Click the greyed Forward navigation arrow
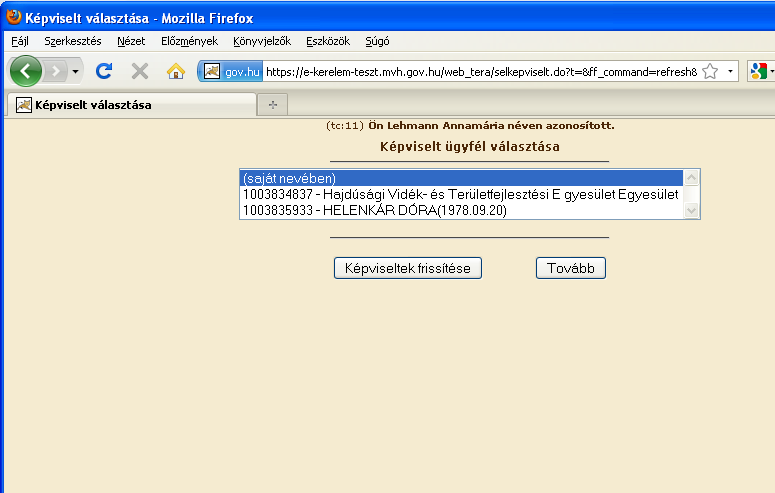Screen dimensions: 775x493 (x=56, y=72)
